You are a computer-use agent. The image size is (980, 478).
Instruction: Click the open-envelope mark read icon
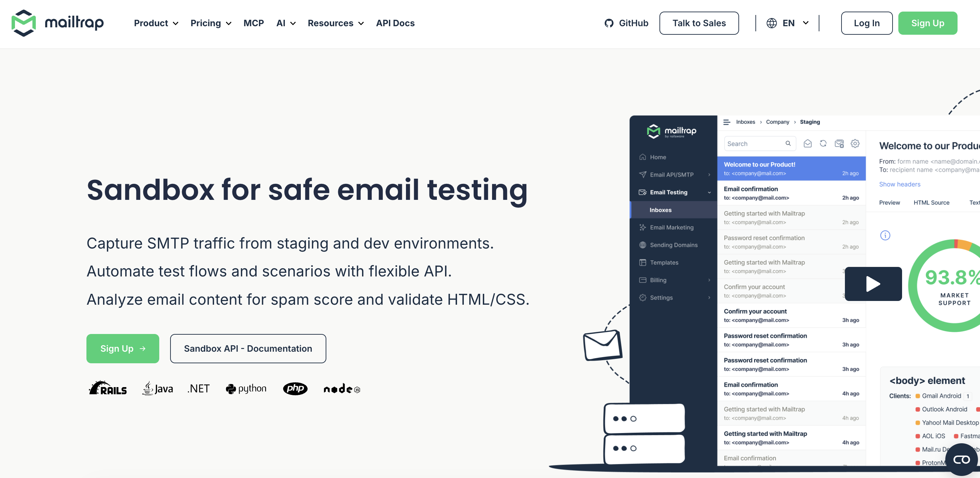coord(807,143)
